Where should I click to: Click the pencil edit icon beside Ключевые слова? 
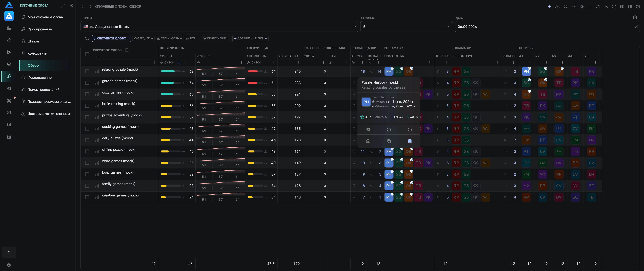pyautogui.click(x=63, y=5)
